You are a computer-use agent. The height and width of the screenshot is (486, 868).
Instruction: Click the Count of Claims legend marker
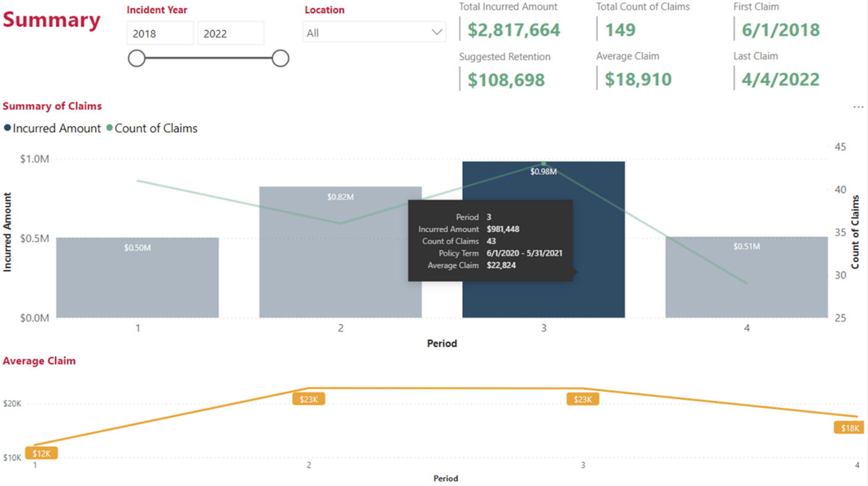(109, 128)
